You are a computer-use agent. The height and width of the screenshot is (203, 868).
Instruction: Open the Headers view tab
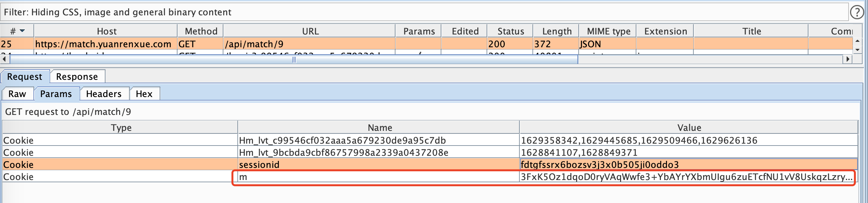click(x=104, y=94)
